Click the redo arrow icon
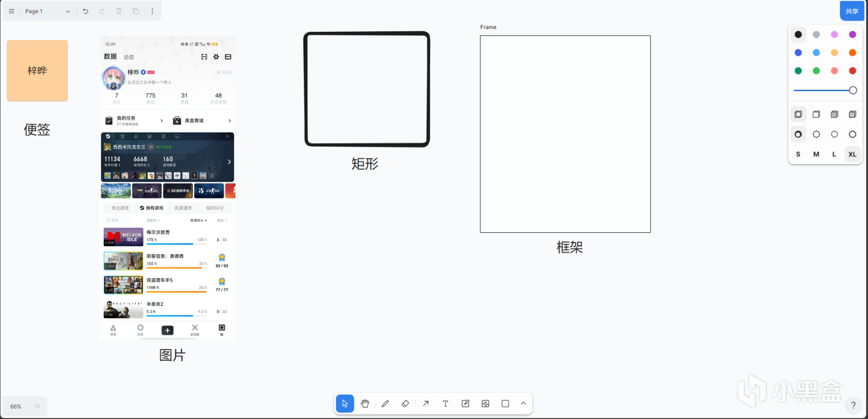The image size is (868, 419). 102,11
